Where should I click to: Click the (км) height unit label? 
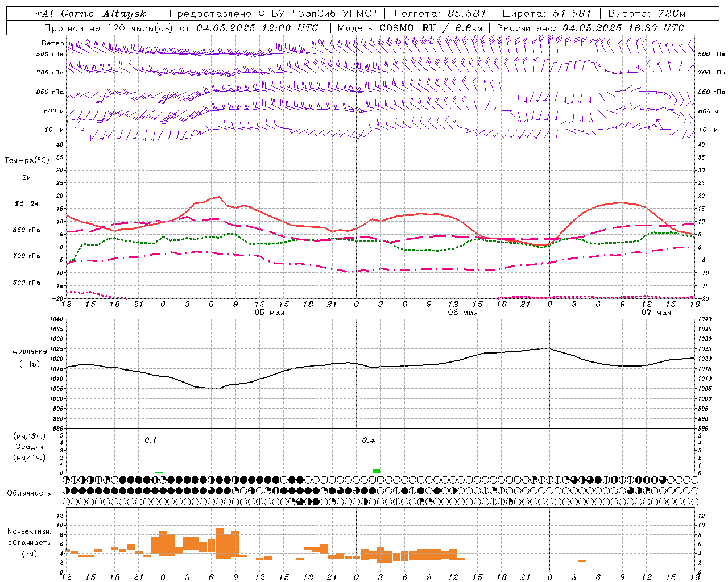(30, 554)
